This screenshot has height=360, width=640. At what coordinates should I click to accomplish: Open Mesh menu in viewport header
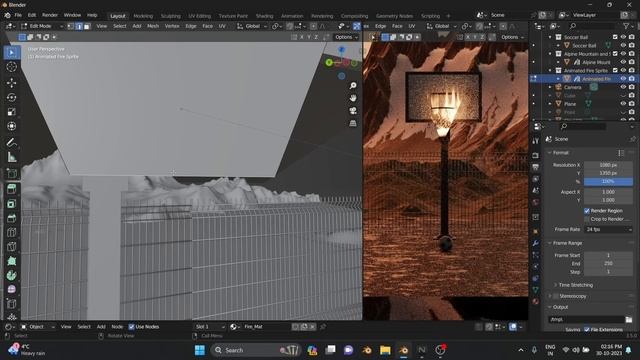tap(153, 26)
